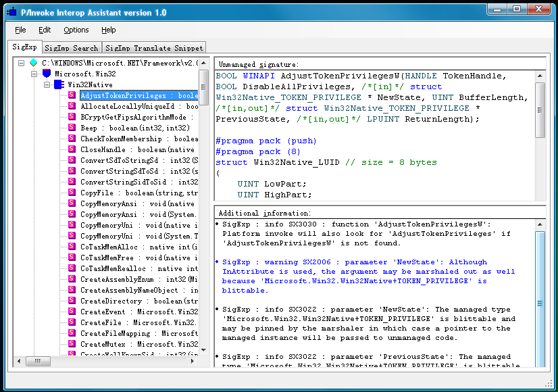Click the S icon next to CreateAssemblyEnum
This screenshot has height=392, width=558.
(x=72, y=279)
